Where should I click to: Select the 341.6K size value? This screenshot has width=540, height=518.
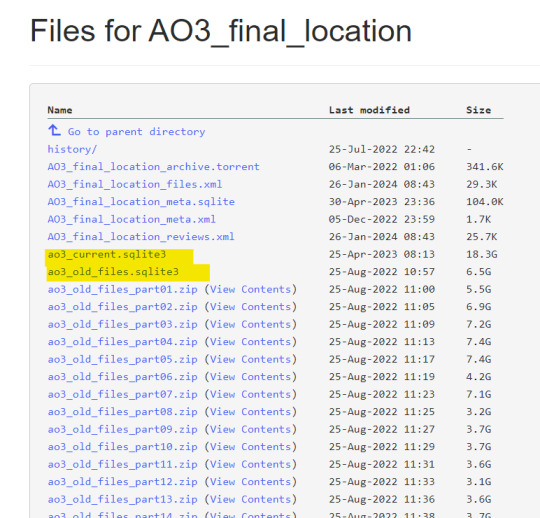coord(485,167)
